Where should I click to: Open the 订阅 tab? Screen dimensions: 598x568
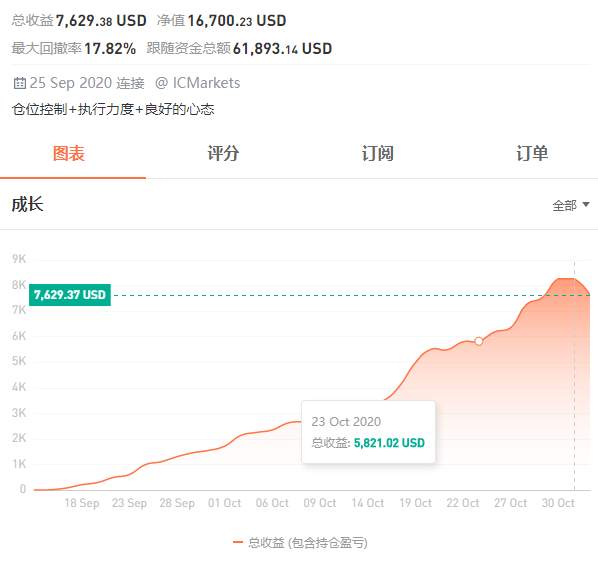click(378, 153)
